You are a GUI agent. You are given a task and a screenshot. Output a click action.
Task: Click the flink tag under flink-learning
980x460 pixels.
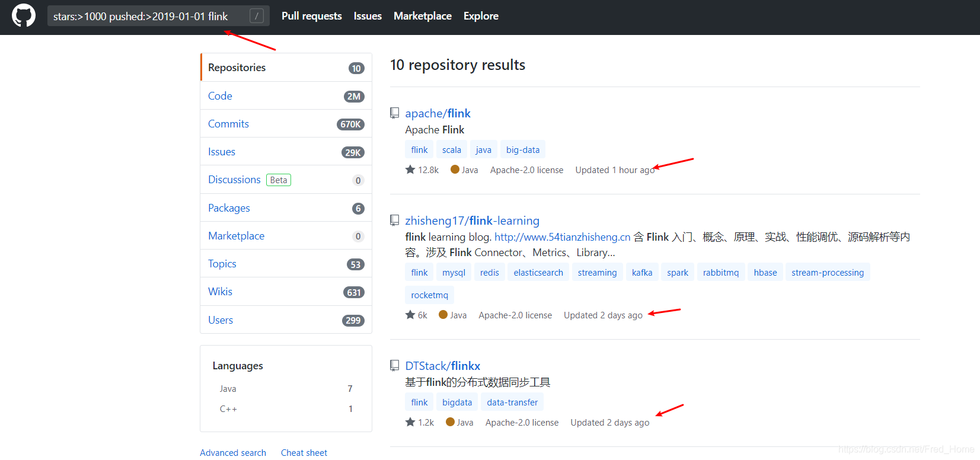419,272
